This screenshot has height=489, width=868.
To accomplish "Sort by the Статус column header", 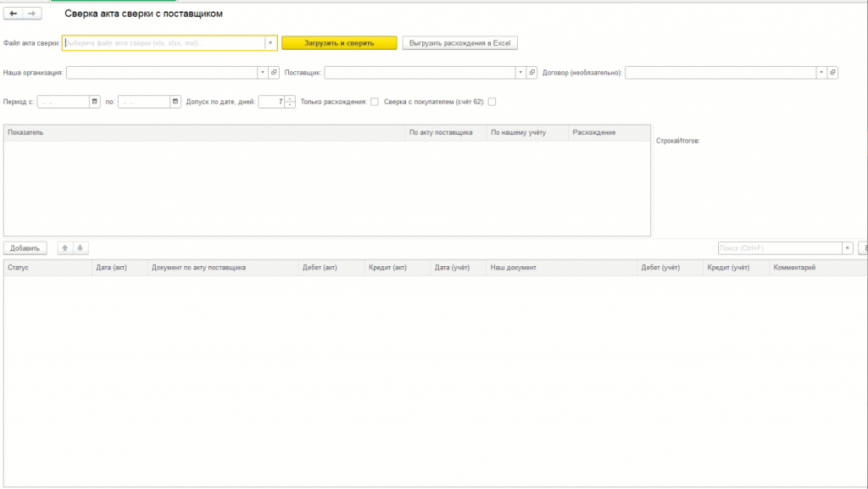I will tap(47, 268).
